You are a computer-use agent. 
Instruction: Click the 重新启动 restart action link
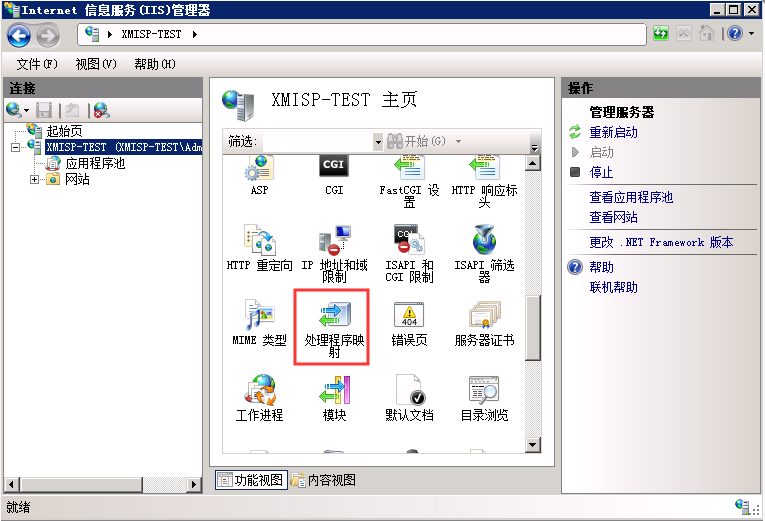coord(613,132)
